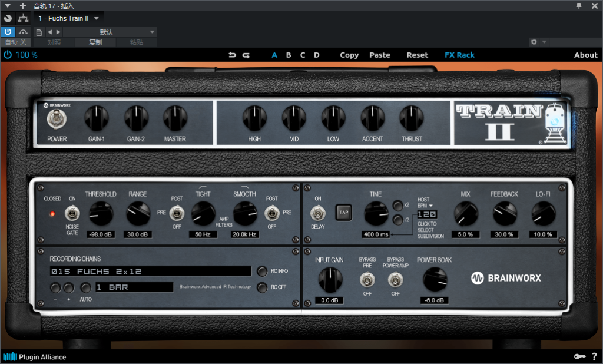Open the HOST BPM dropdown
Image resolution: width=603 pixels, height=364 pixels.
coord(425,203)
